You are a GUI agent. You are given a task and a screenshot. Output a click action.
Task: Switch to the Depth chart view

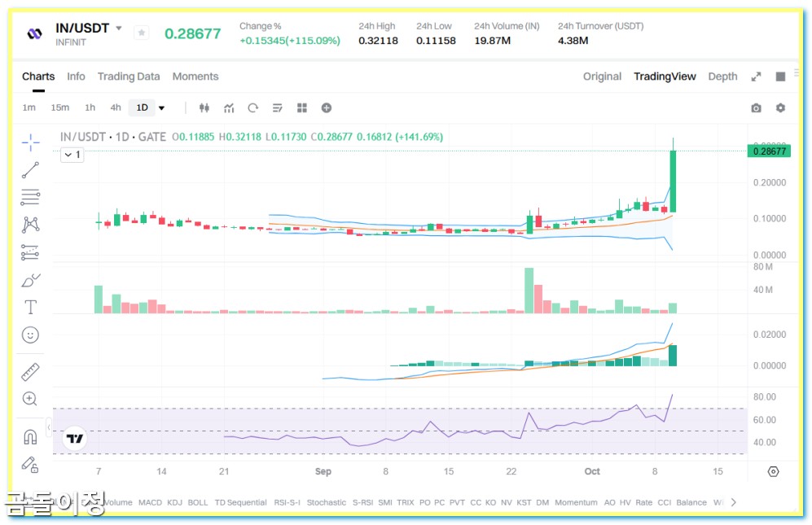[x=722, y=77]
